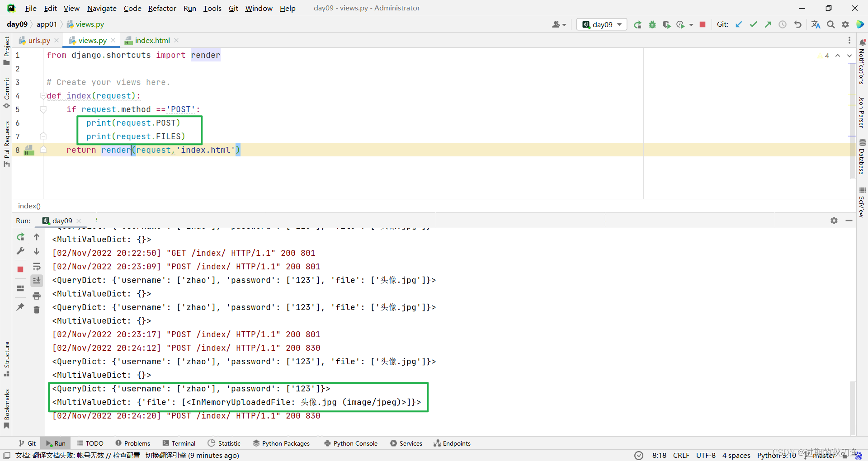Open the TODO tool window

click(90, 443)
